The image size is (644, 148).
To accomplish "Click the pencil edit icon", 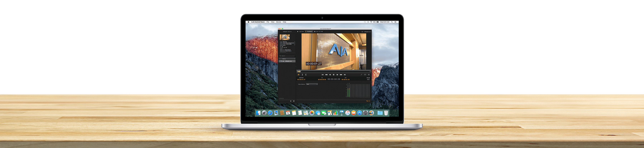I will click(361, 75).
